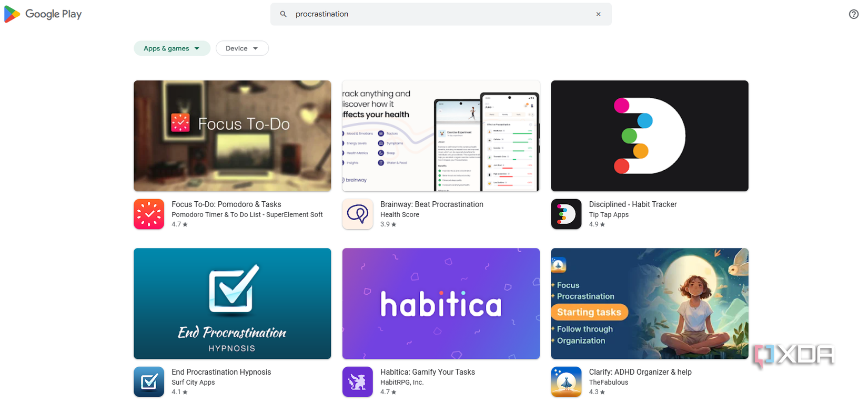Viewport: 868px width, 403px height.
Task: Click the Surf City Apps developer name
Action: coord(193,383)
